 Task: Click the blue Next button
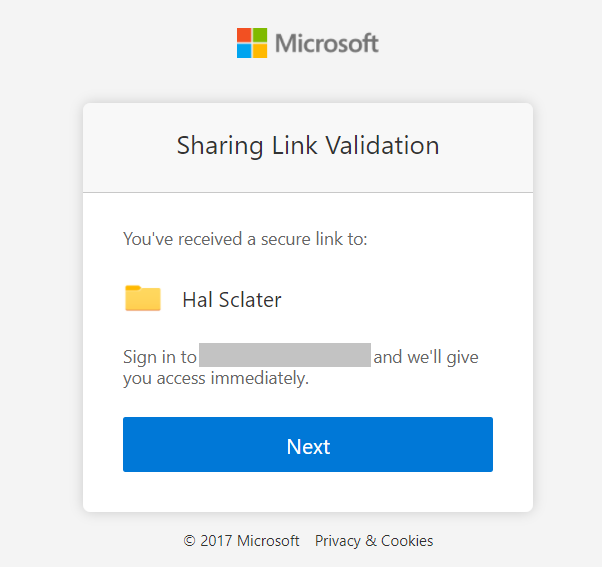click(308, 444)
